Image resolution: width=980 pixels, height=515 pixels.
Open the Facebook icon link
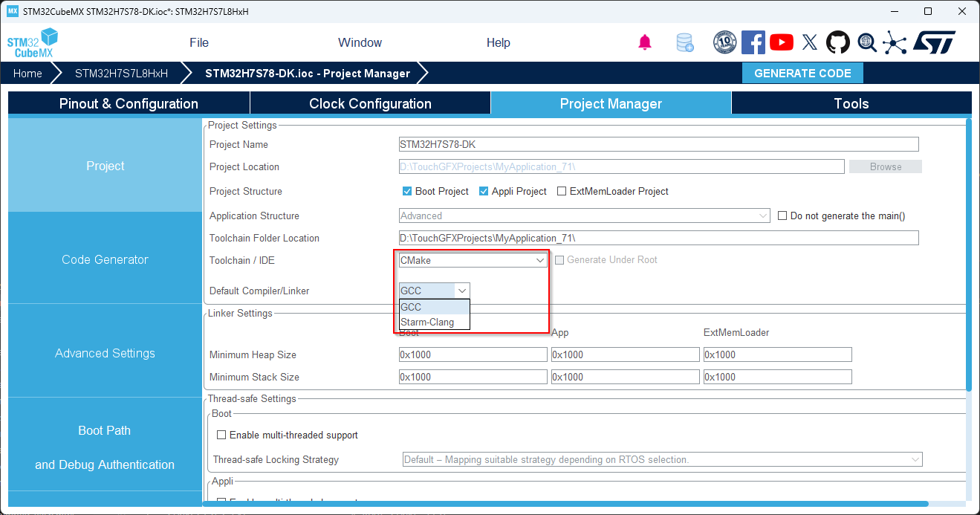point(753,42)
